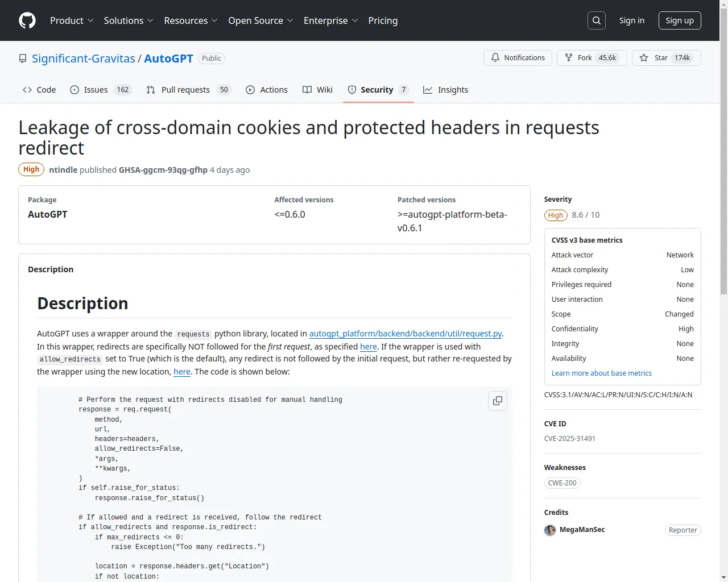Click the High label beside ntindle

31,169
